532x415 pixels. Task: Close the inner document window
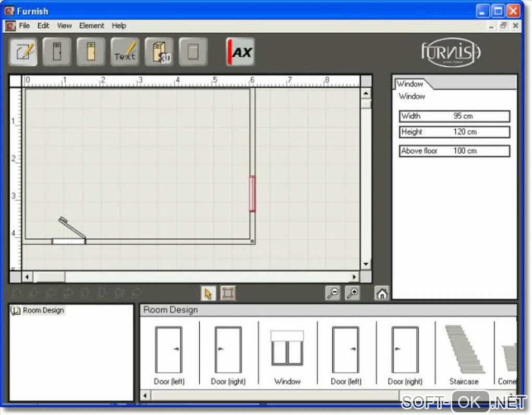point(515,26)
